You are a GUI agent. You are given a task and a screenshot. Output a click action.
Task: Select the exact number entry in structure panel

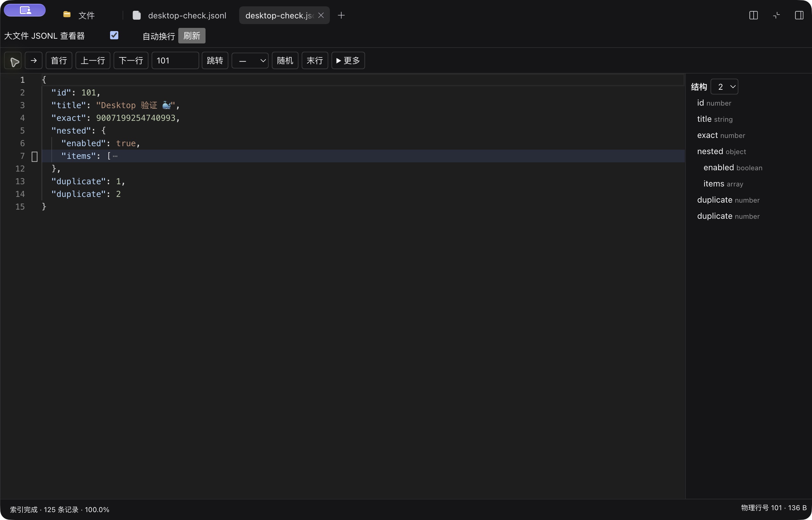coord(721,135)
